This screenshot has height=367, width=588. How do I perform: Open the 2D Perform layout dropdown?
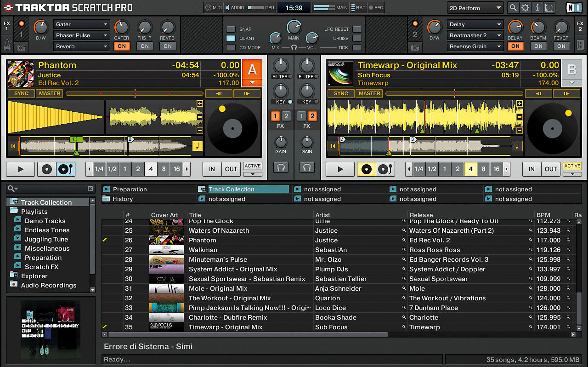click(475, 8)
